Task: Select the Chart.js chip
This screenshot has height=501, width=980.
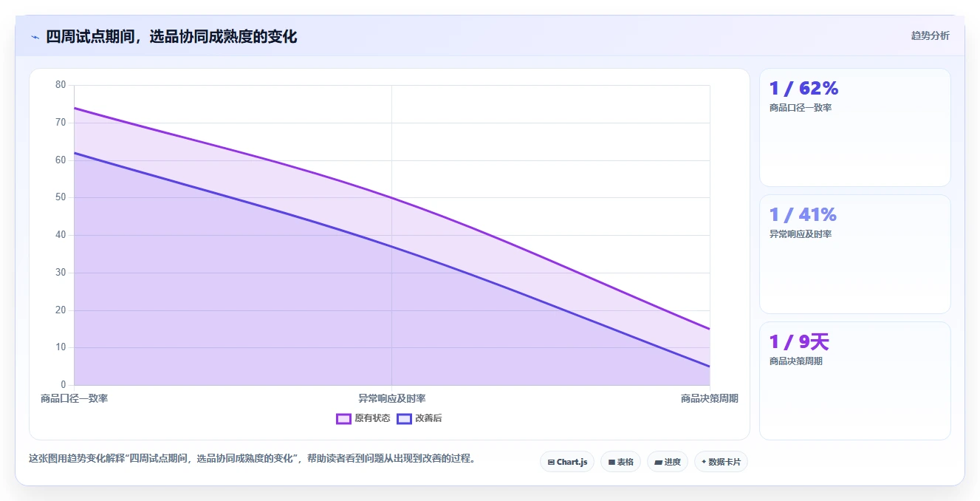Action: pyautogui.click(x=567, y=462)
